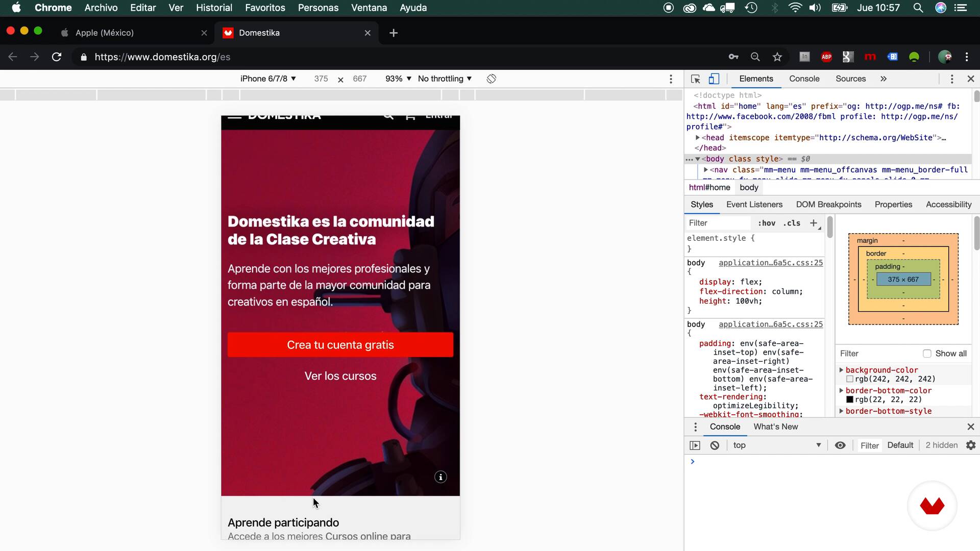Open the Wi-Fi status menu
The image size is (980, 551).
pyautogui.click(x=795, y=8)
